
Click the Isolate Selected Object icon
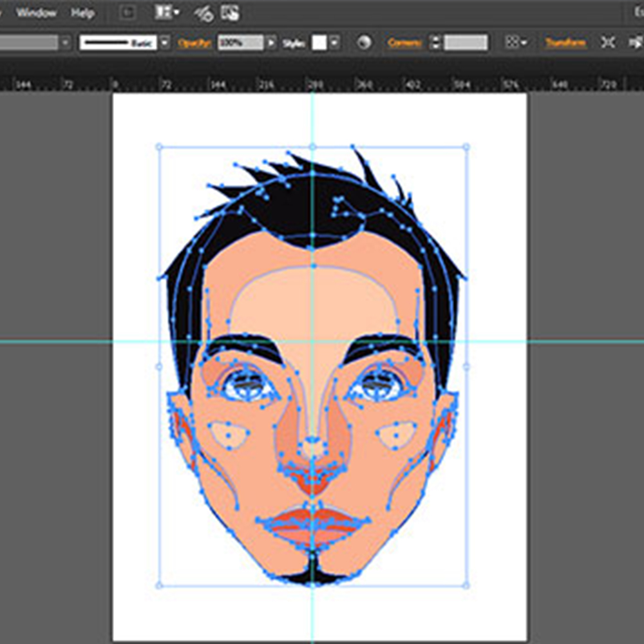coord(608,42)
